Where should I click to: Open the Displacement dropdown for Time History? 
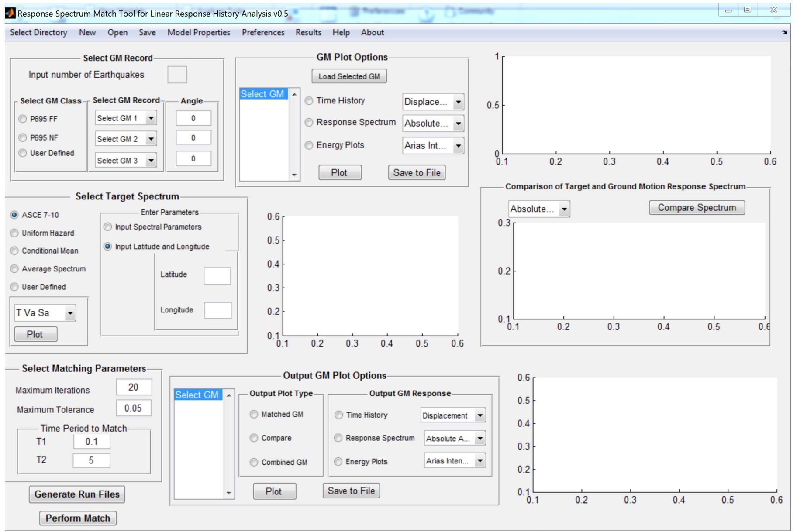coord(432,102)
